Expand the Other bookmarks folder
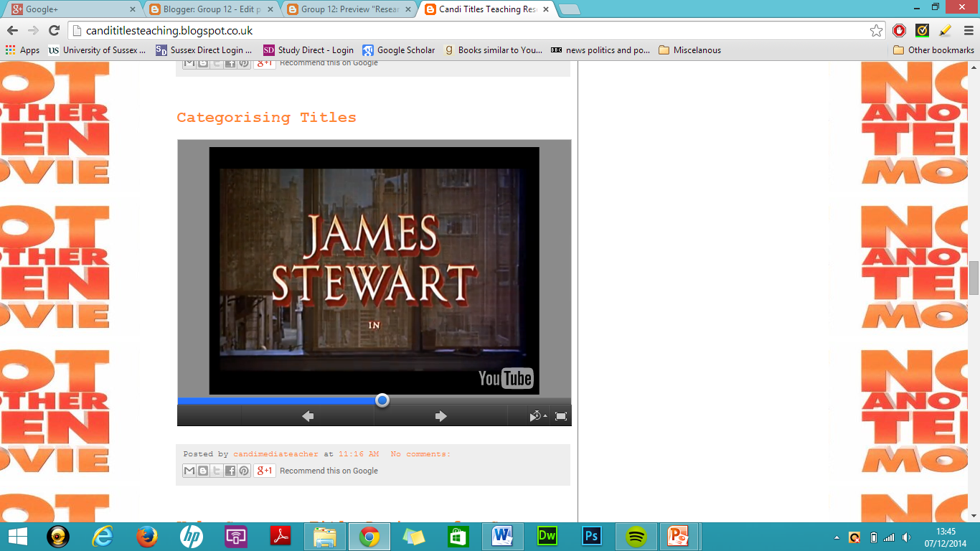This screenshot has width=980, height=551. point(933,50)
